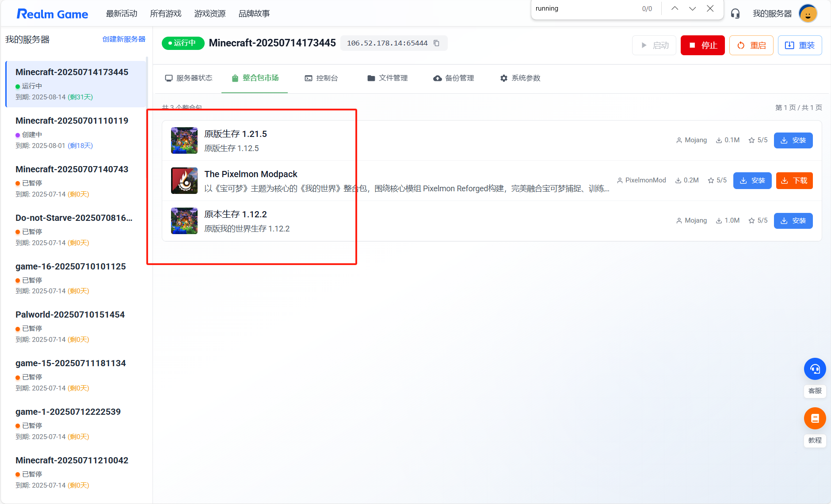
Task: Click the IP address 106.52.178.14:65444
Action: 387,43
